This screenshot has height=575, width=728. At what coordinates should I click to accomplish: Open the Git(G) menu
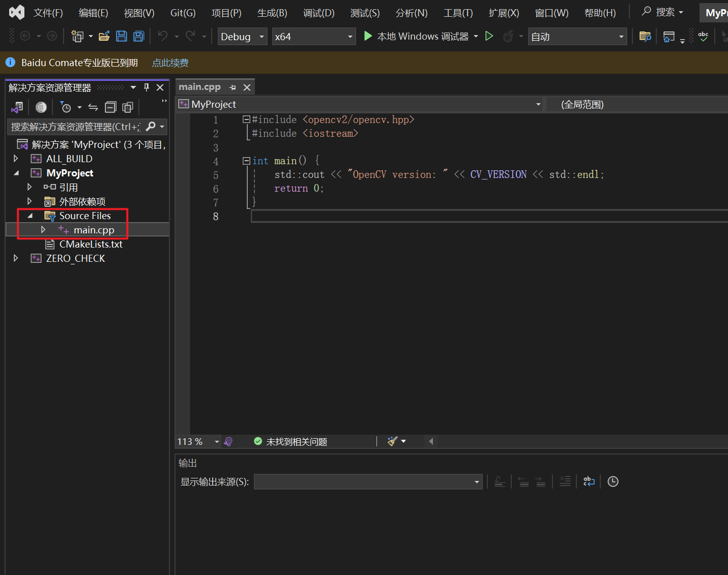click(183, 13)
